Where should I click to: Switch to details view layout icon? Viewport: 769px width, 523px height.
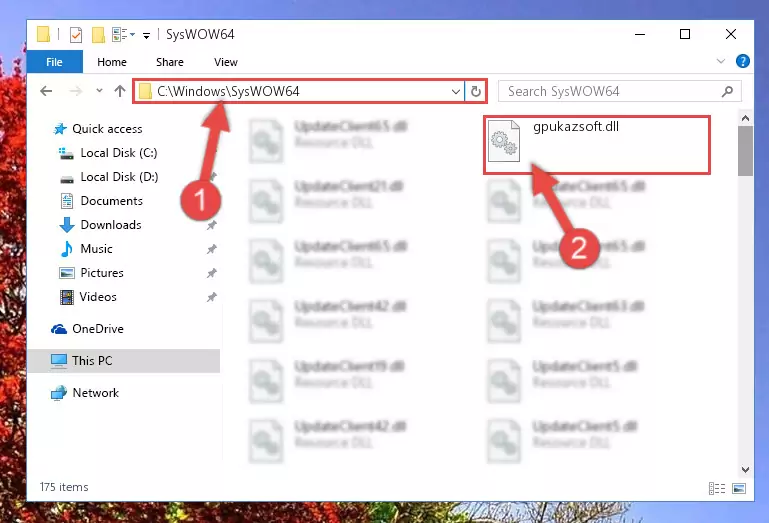coord(717,488)
